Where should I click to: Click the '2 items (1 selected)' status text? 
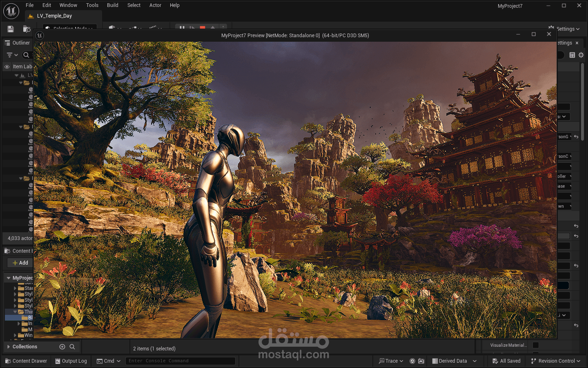click(x=154, y=349)
